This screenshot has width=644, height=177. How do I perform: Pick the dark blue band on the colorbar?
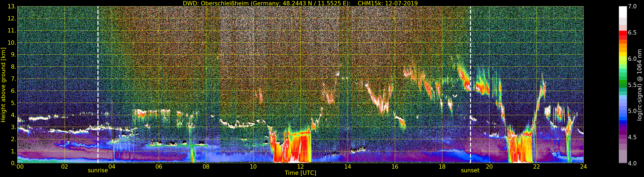point(623,122)
